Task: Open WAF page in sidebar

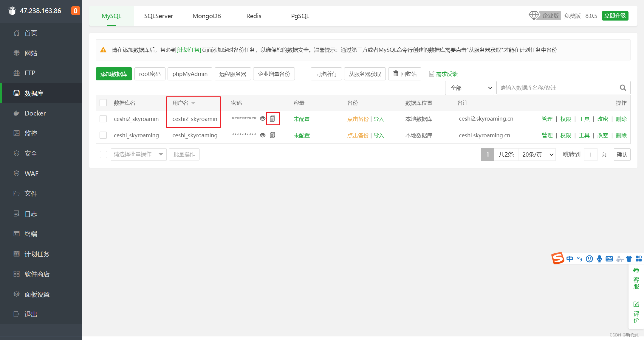Action: [31, 174]
